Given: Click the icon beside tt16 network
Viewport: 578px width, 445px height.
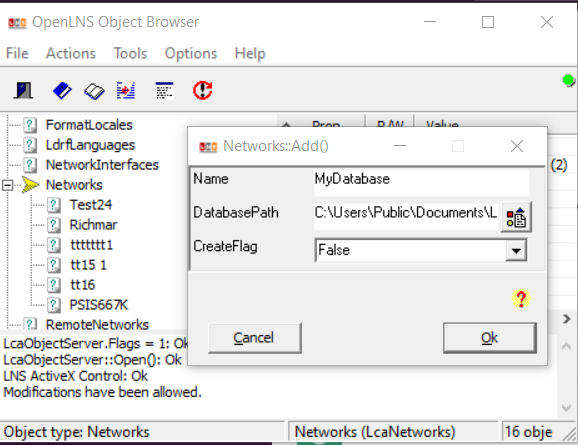Looking at the screenshot, I should (53, 284).
